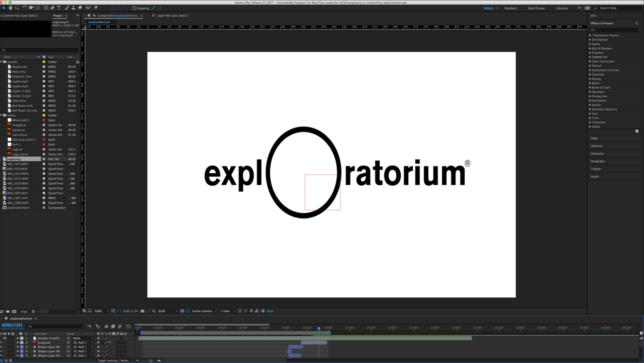
Task: Switch to the Small Screen workspace
Action: (x=536, y=8)
